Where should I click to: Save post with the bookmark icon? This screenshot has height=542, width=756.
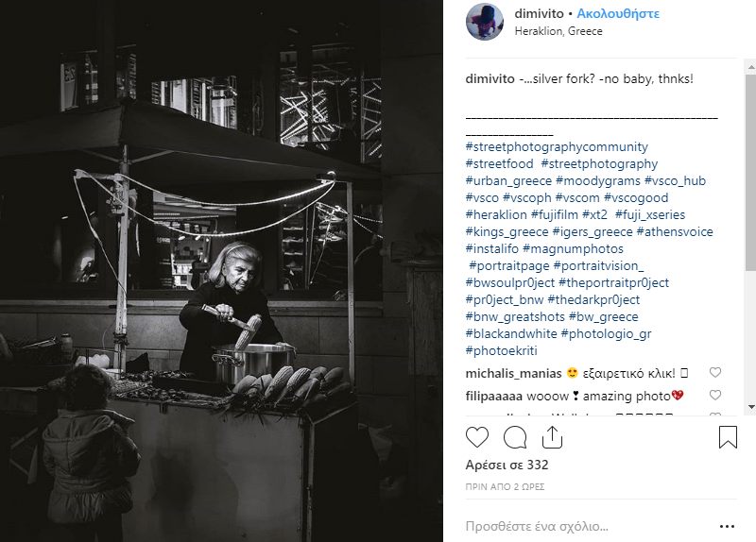point(728,437)
